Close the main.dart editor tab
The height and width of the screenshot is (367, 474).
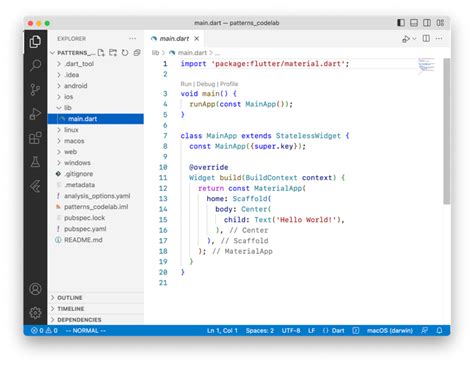coord(197,39)
